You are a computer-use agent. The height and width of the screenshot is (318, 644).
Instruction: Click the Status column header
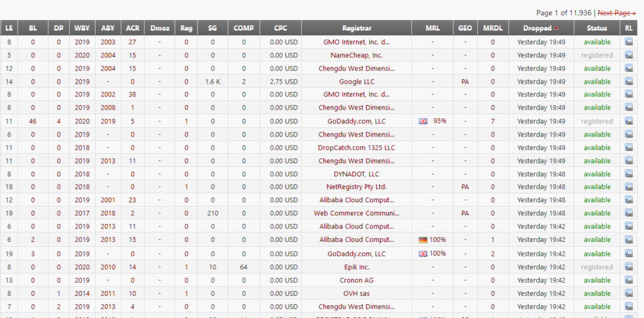(x=596, y=28)
